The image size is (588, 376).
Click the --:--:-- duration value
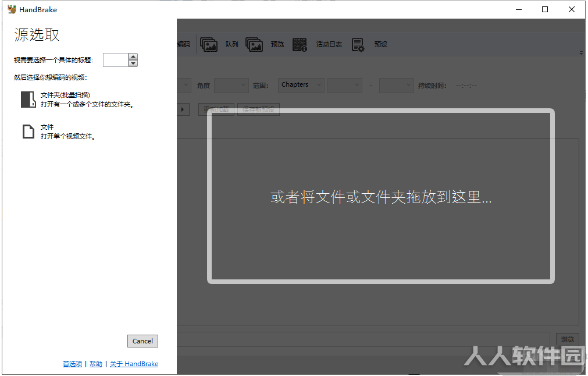[x=466, y=86]
